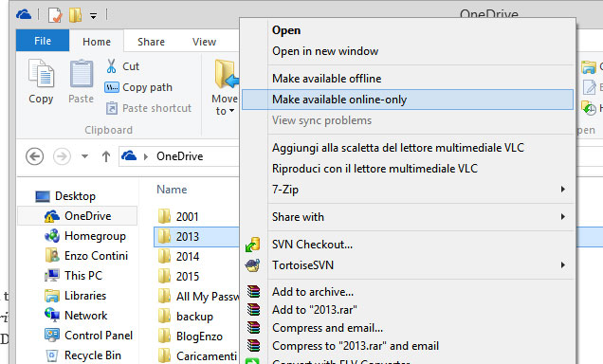Click Paste shortcut in Clipboard group
The image size is (603, 364).
tap(149, 108)
